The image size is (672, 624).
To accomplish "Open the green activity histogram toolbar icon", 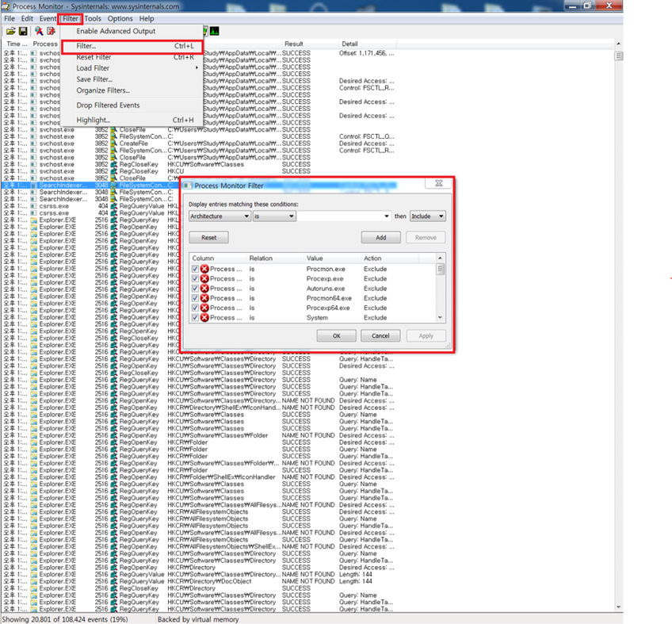I will pyautogui.click(x=213, y=30).
